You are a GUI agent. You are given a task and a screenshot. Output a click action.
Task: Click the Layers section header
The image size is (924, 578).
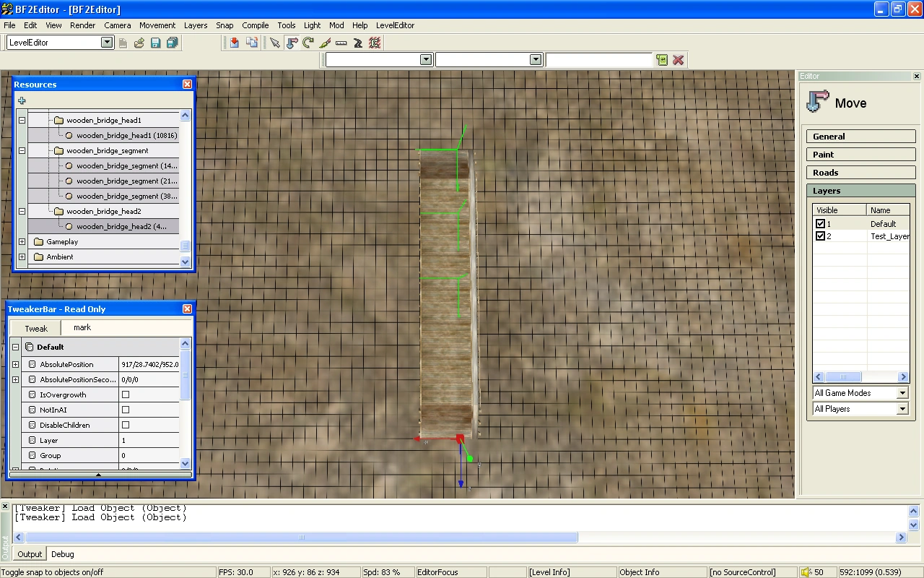[860, 191]
